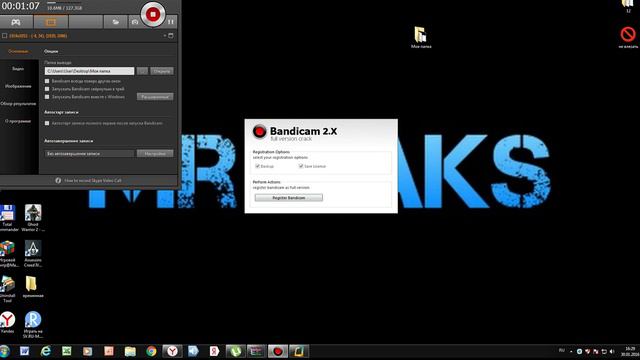Open the Yandex Я app in taskbar
The width and height of the screenshot is (640, 360).
214,351
